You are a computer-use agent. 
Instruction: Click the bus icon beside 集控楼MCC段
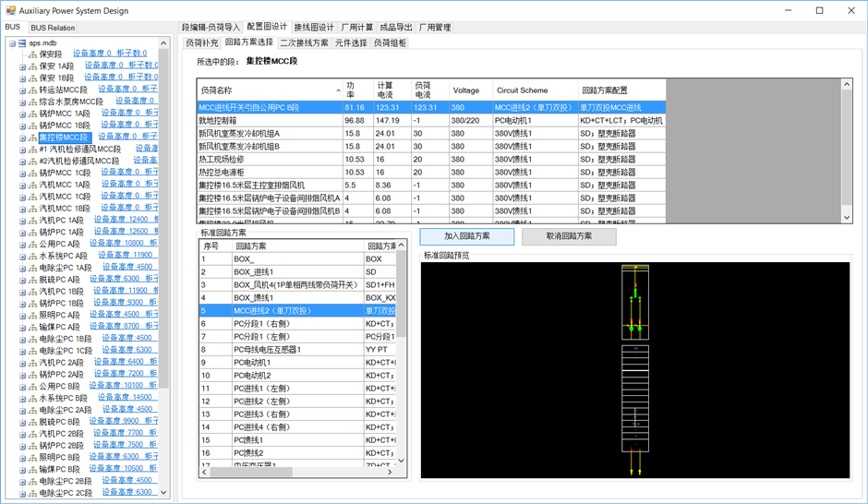[32, 138]
